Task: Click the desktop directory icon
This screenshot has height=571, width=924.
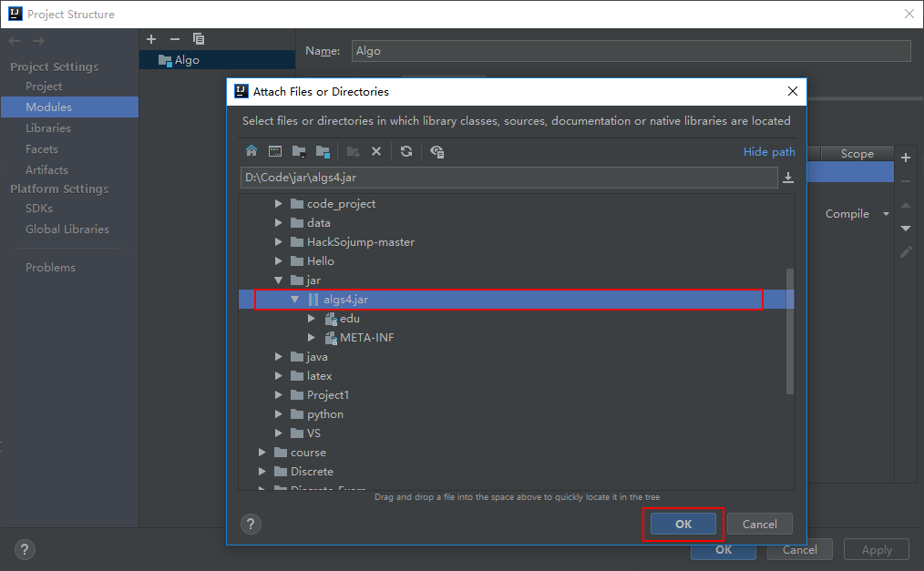Action: pyautogui.click(x=274, y=151)
